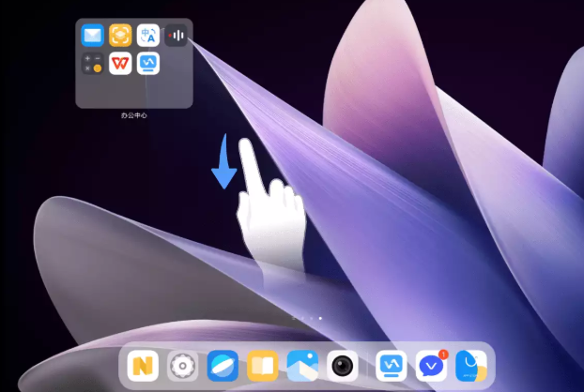Launch the yellow document scanner app
Viewport: 584px width, 392px height.
(x=120, y=36)
